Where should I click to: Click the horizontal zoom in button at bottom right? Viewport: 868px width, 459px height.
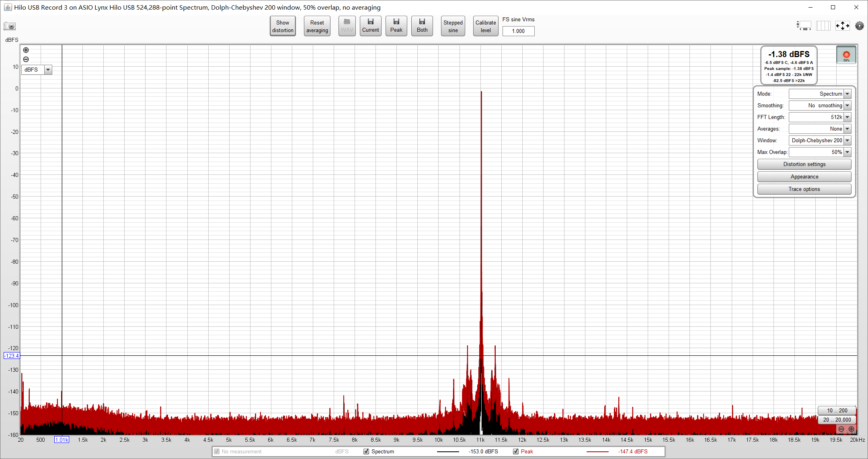pyautogui.click(x=851, y=429)
